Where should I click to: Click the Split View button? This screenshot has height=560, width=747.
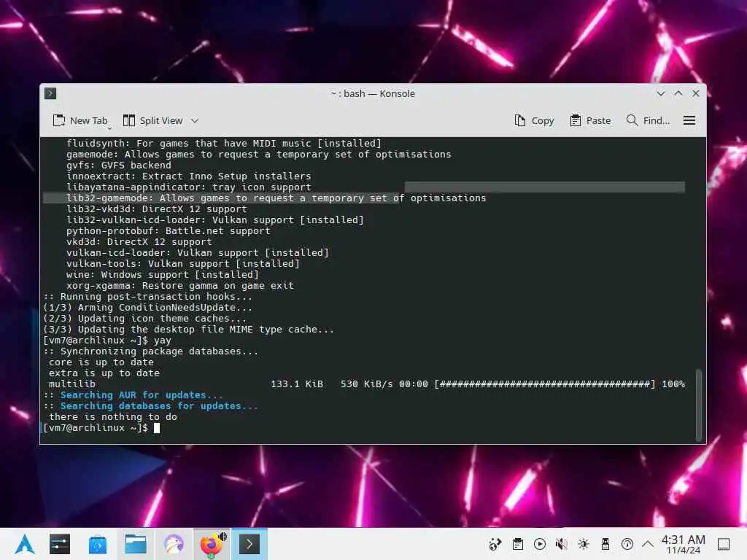pos(153,121)
